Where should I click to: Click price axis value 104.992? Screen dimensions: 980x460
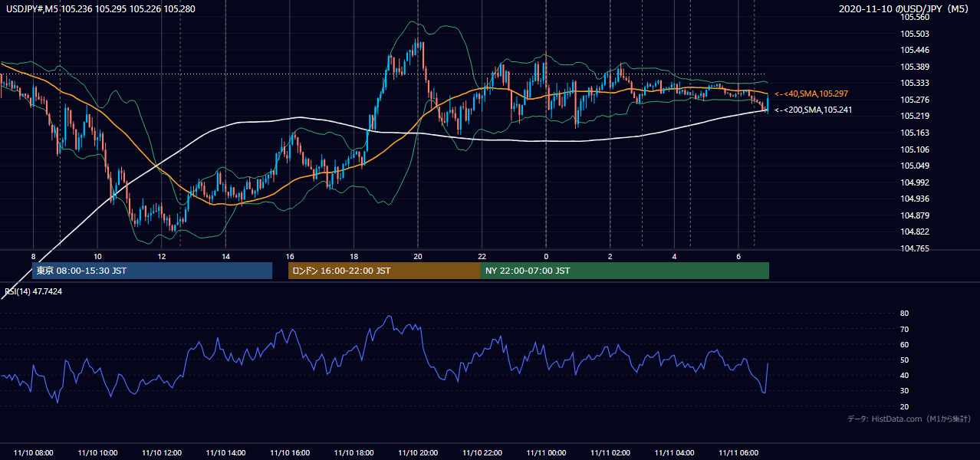click(916, 182)
